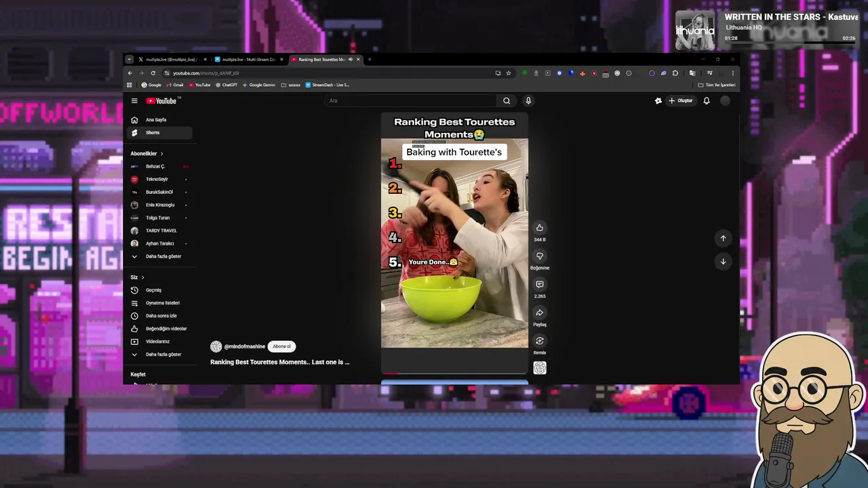Open the @mindofmashine channel link
This screenshot has height=488, width=868.
point(245,346)
